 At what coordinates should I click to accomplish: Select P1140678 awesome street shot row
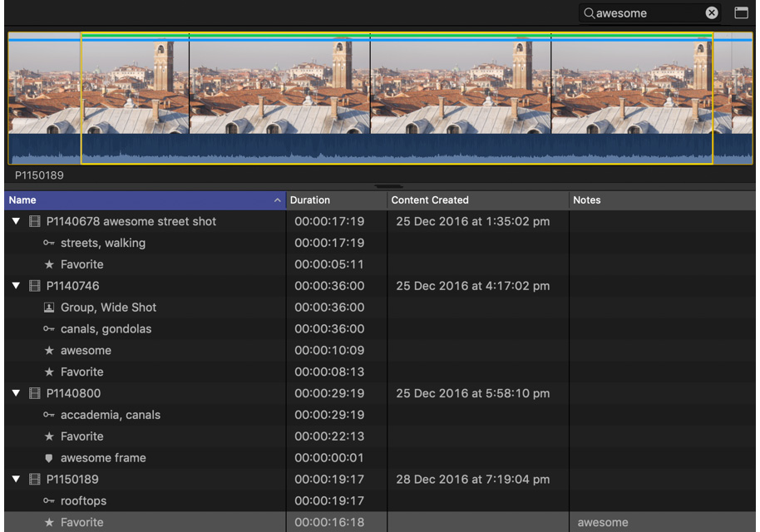(380, 221)
